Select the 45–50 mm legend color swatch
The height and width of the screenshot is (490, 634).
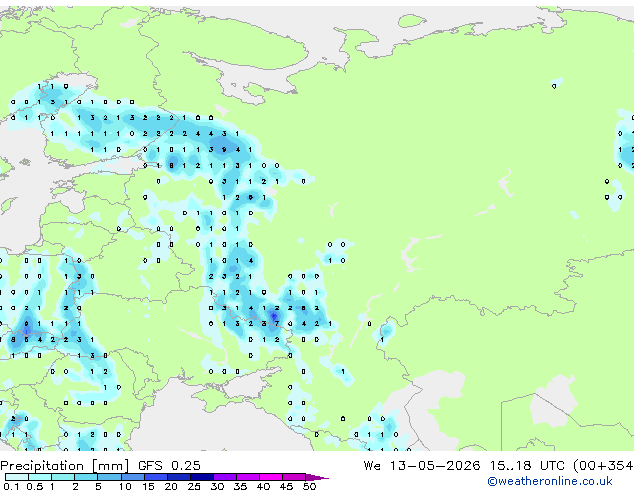[x=294, y=477]
